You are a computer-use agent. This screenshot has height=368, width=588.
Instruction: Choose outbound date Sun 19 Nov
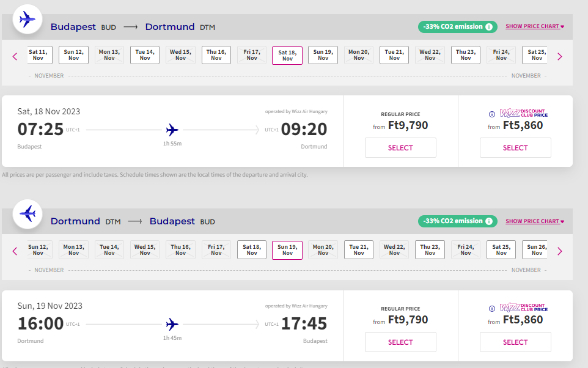click(323, 55)
